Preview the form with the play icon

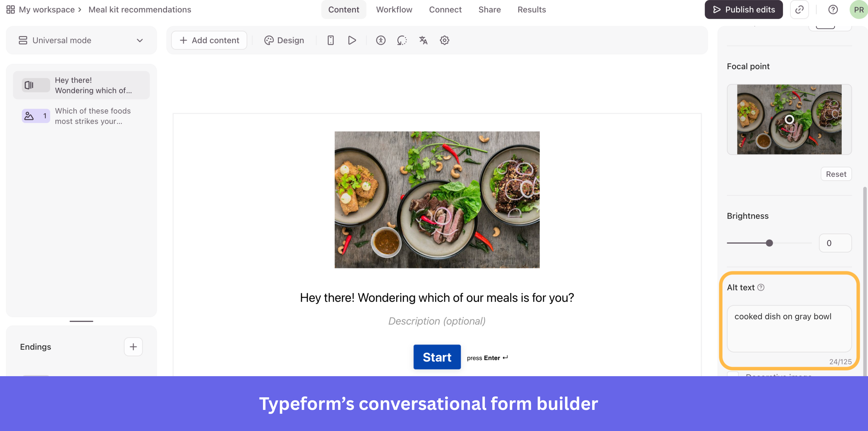(x=352, y=40)
